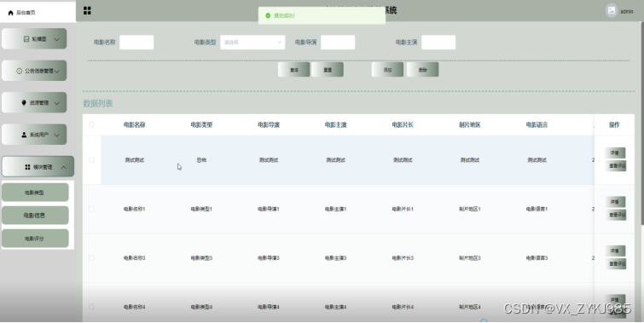Click the 电影主演1 cell
The image size is (644, 323).
click(335, 209)
